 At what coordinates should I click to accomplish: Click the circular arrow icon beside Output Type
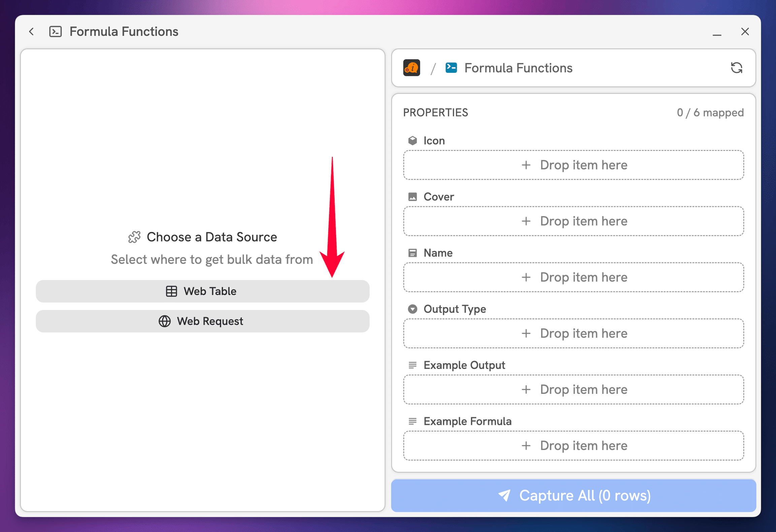click(x=413, y=309)
